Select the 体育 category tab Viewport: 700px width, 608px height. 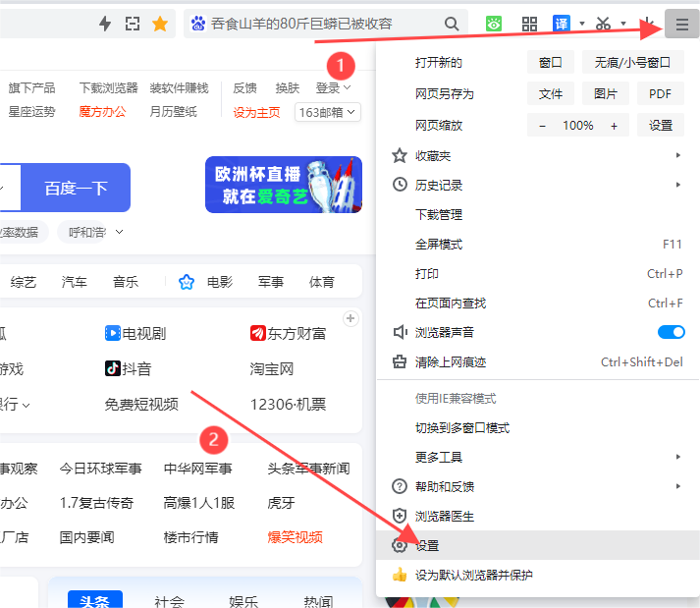(x=322, y=282)
